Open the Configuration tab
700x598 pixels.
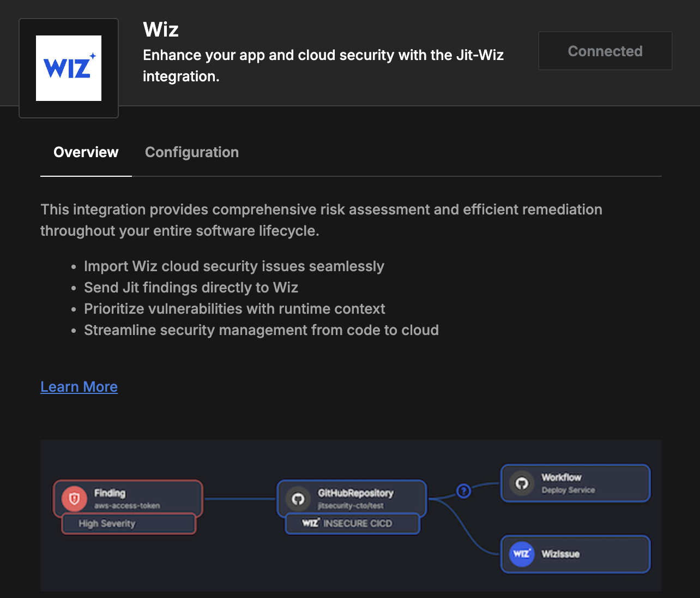192,152
